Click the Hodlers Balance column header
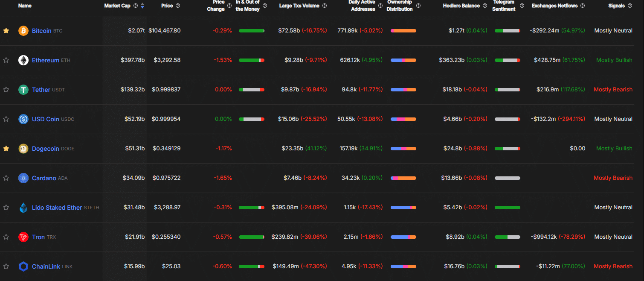This screenshot has width=644, height=281. pyautogui.click(x=461, y=6)
